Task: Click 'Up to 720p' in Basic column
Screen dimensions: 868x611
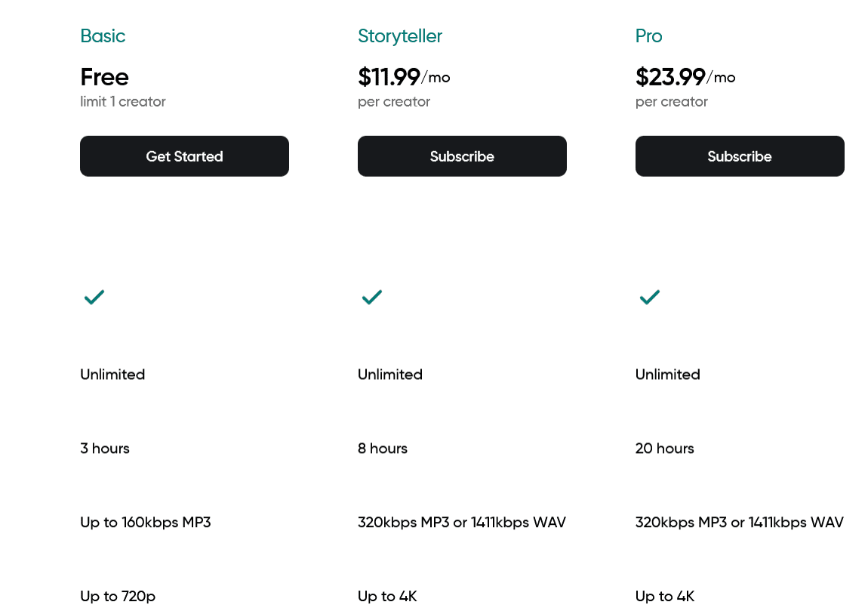Action: click(118, 597)
